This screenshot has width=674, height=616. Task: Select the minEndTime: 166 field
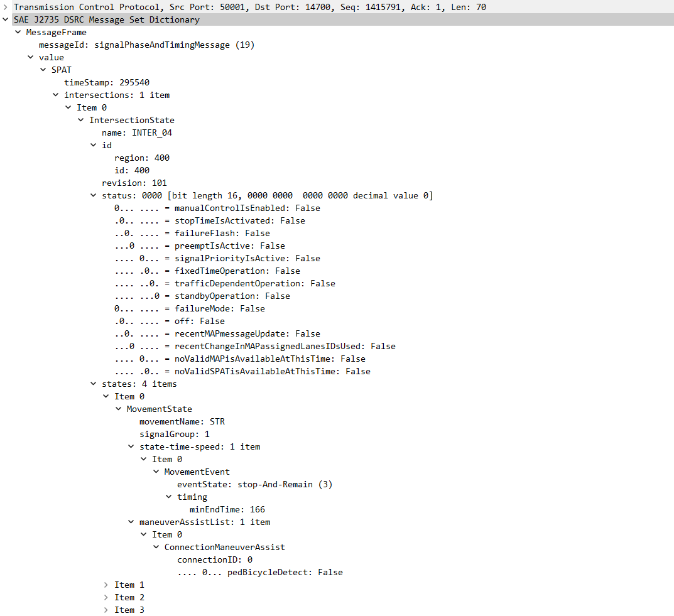click(227, 509)
